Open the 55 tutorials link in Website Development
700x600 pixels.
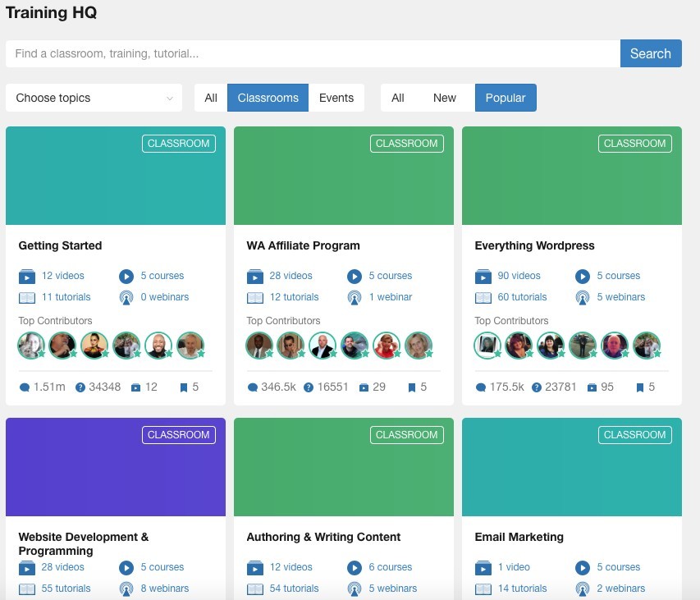click(x=66, y=589)
